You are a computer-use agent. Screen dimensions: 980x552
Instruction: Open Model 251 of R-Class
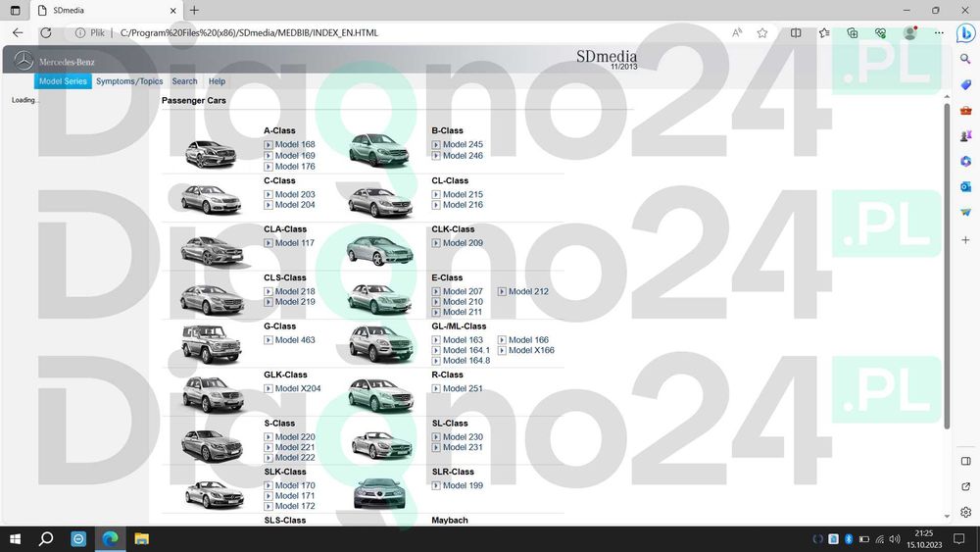click(x=464, y=388)
